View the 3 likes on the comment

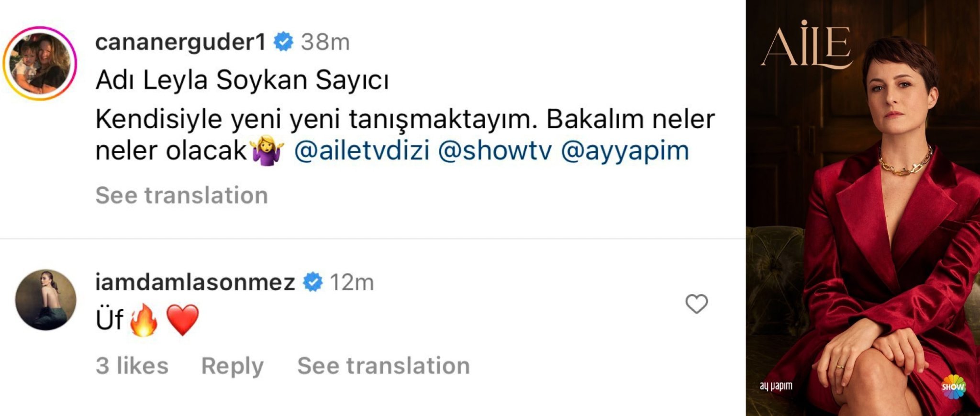click(x=132, y=366)
